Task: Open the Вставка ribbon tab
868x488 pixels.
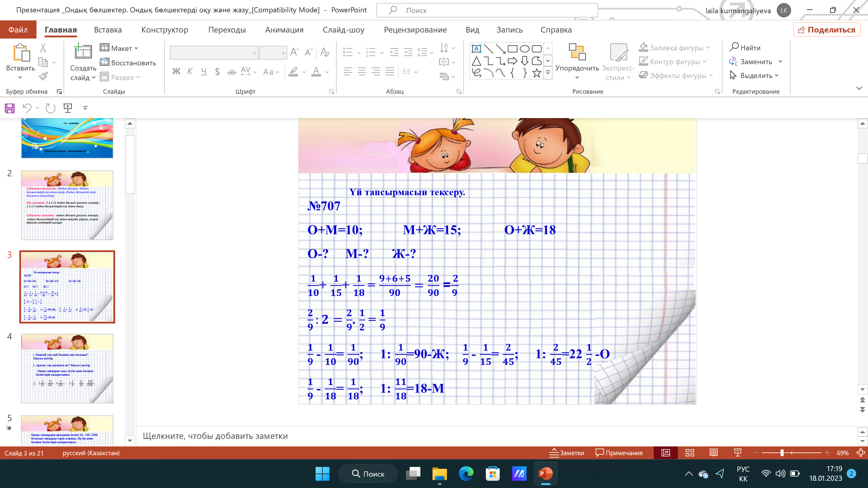Action: pyautogui.click(x=108, y=30)
